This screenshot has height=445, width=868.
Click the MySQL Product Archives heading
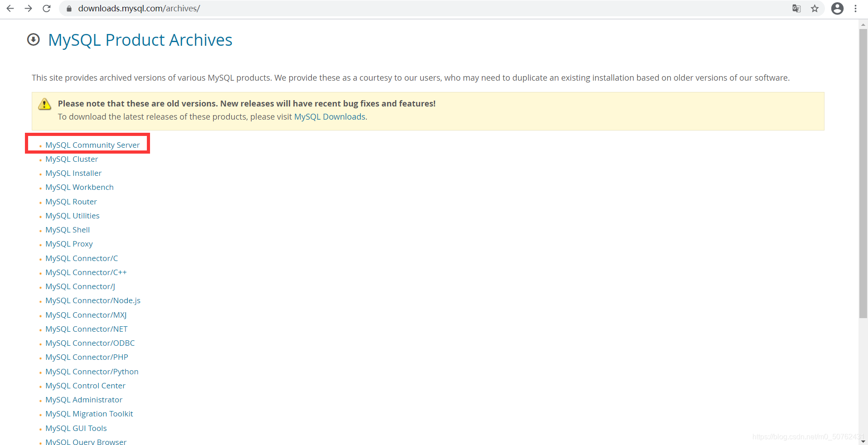(140, 40)
